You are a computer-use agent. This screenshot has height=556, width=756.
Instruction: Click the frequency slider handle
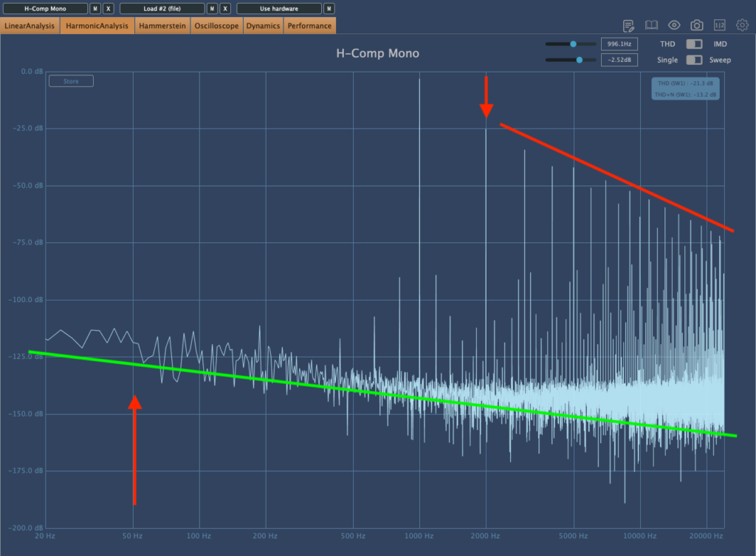point(573,44)
